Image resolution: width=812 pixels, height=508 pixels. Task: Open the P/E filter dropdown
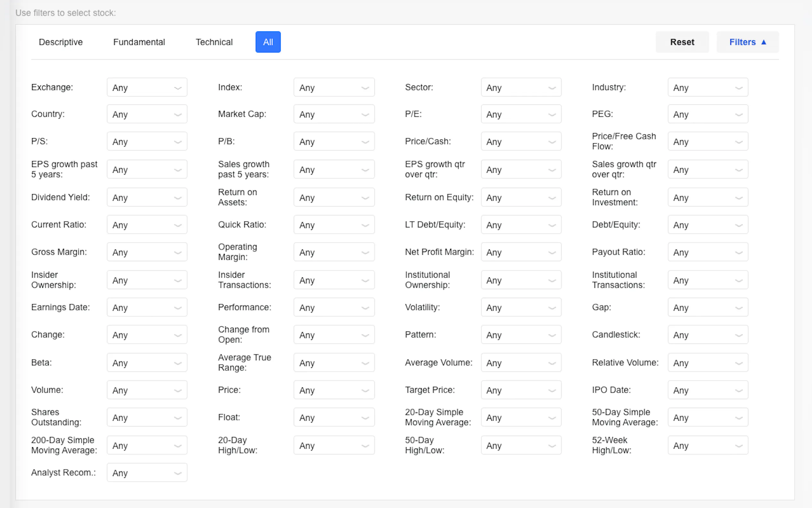click(521, 114)
